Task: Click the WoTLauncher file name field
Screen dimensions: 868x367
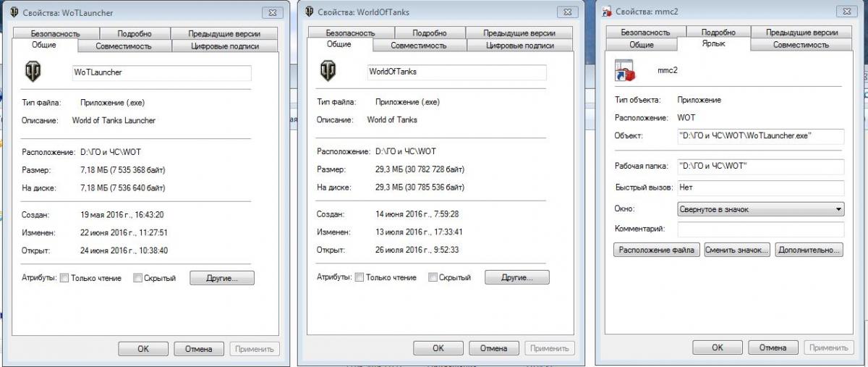Action: 161,73
